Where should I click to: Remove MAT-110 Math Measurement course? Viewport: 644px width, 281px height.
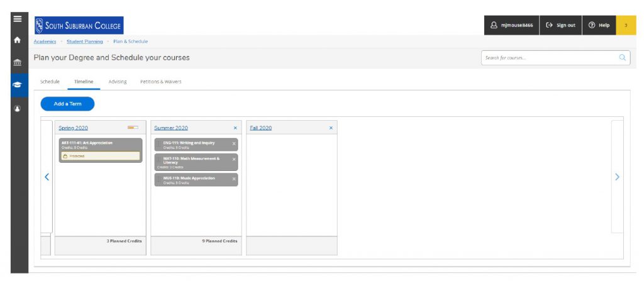[x=234, y=160]
